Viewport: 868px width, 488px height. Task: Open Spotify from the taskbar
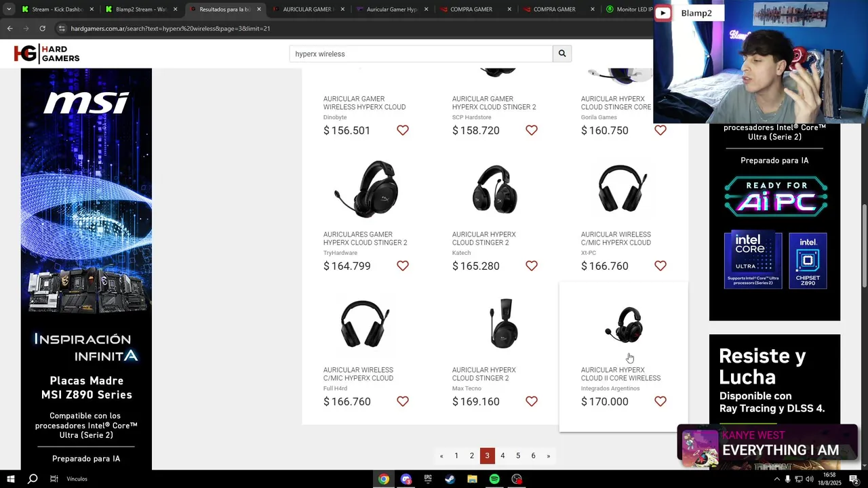coord(494,479)
